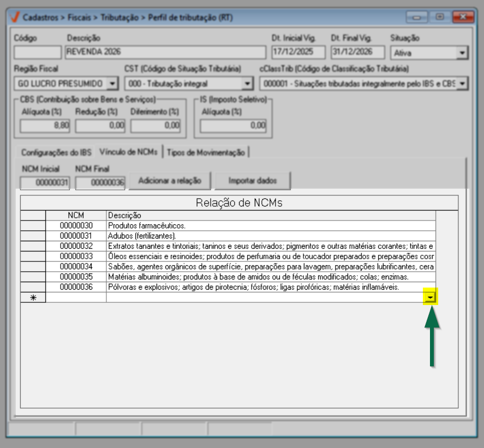Focus the Código input field
This screenshot has height=448, width=484.
[37, 52]
